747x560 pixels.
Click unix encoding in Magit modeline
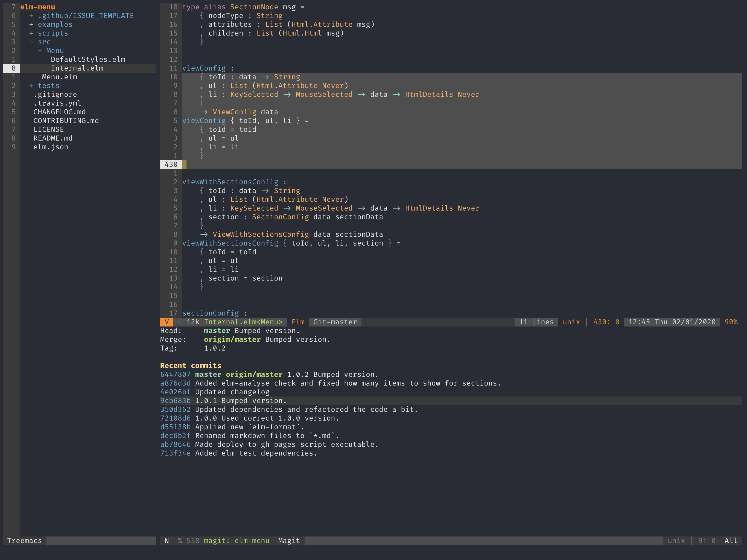point(676,541)
